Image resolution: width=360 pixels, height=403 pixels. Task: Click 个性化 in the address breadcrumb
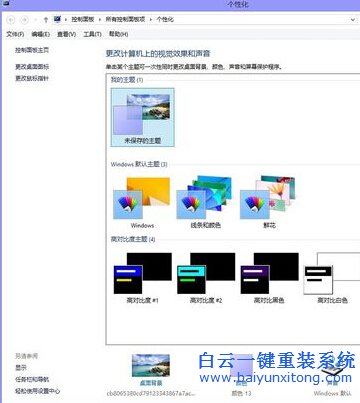165,19
